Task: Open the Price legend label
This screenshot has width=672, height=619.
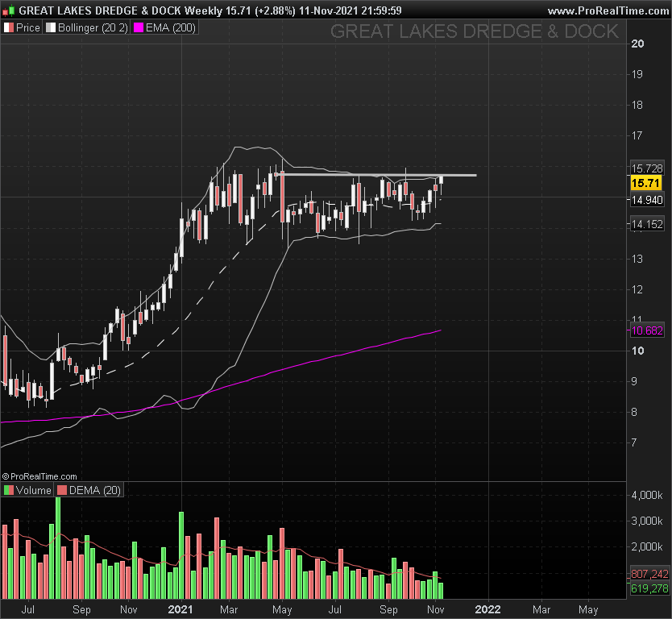Action: [x=28, y=28]
